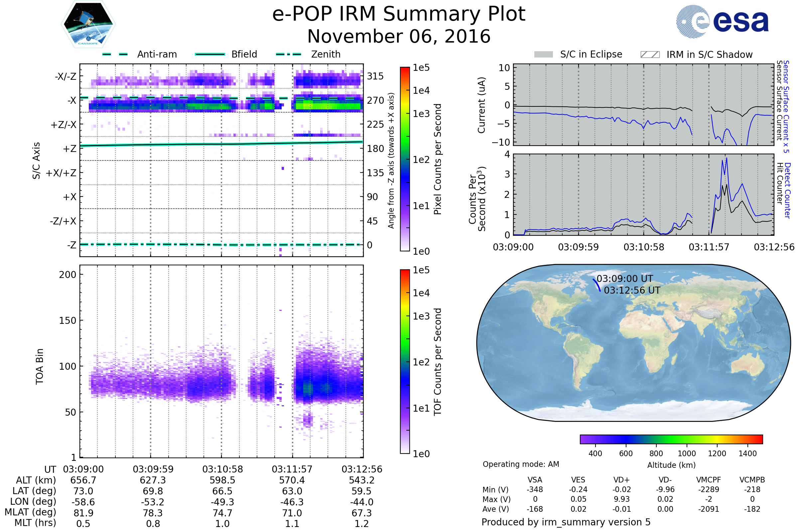Click the Produced by irm_summary version text
The height and width of the screenshot is (532, 798).
(566, 522)
